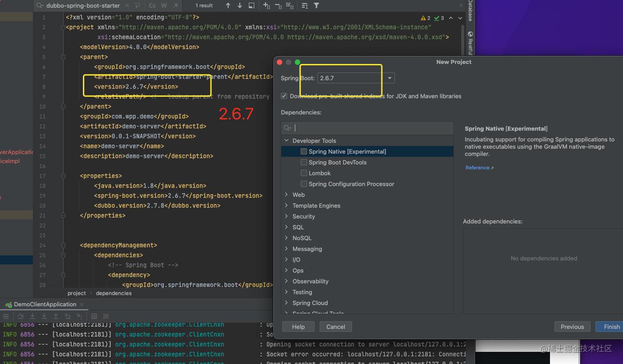Screen dimensions: 623x364
Task: Collapse the Developer Tools section
Action: [286, 141]
